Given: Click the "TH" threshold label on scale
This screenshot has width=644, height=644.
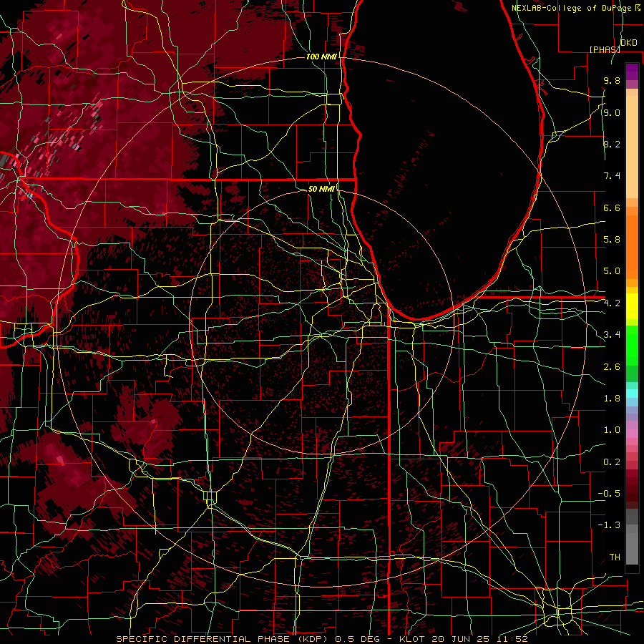Looking at the screenshot, I should (x=615, y=557).
